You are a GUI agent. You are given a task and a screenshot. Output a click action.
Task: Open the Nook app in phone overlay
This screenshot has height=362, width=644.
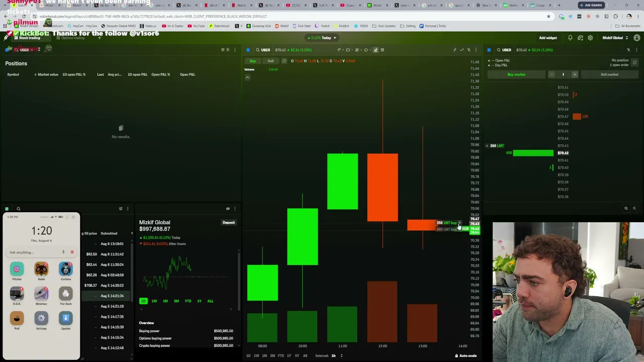pyautogui.click(x=41, y=269)
